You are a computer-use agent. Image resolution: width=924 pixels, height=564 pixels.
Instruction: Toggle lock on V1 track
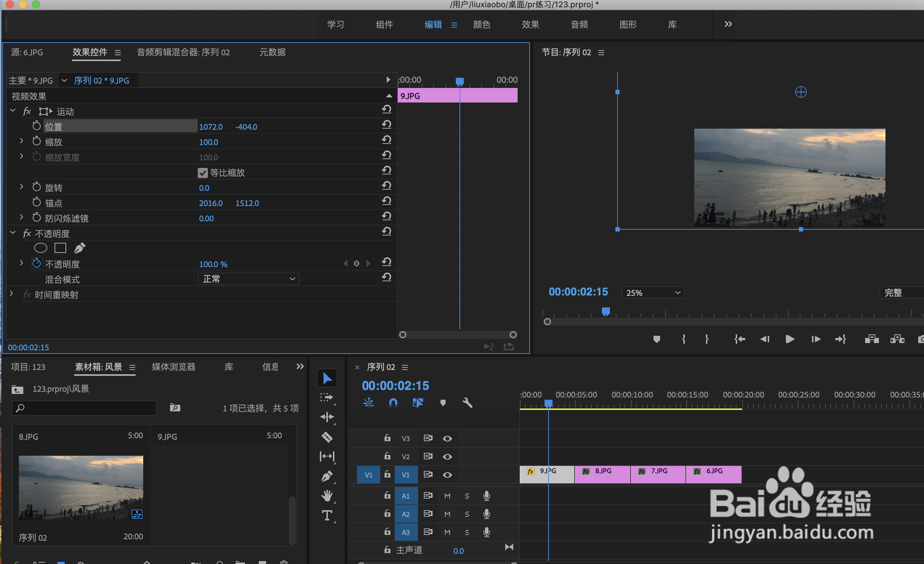[x=387, y=474]
